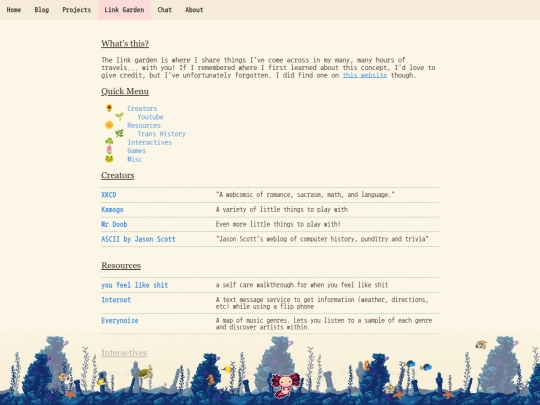Click the orange seahorse sprite
540x405 pixels.
coord(210,380)
